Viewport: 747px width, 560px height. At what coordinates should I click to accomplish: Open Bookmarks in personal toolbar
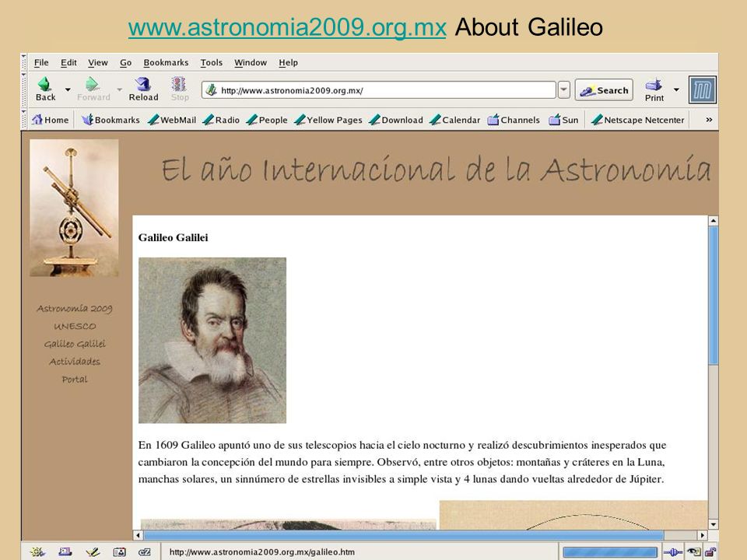(110, 120)
